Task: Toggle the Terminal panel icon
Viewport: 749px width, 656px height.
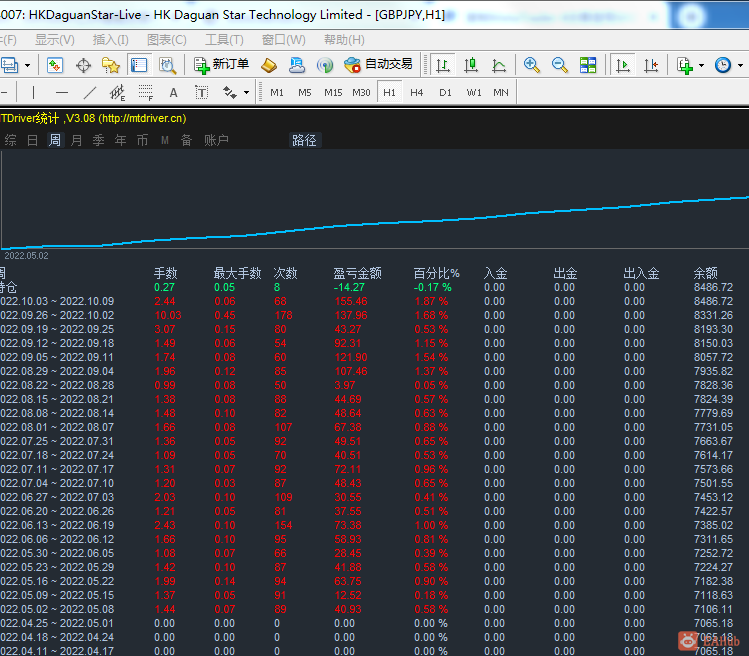Action: click(x=139, y=65)
